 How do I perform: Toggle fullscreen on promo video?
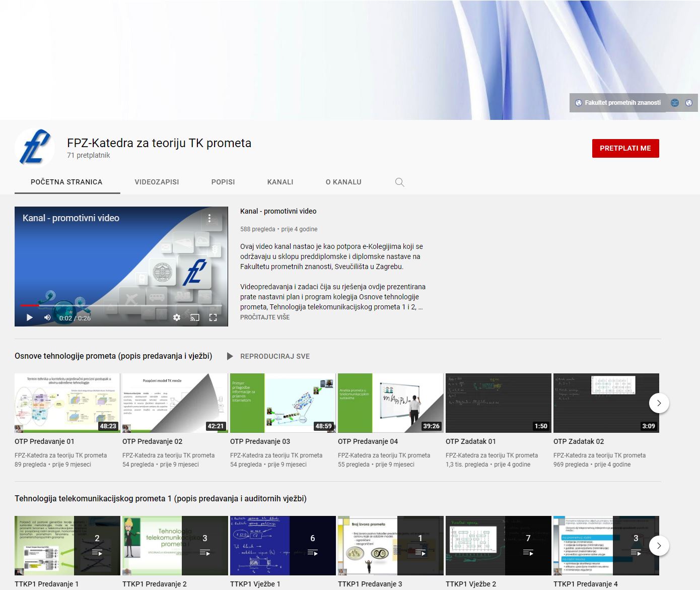tap(213, 317)
